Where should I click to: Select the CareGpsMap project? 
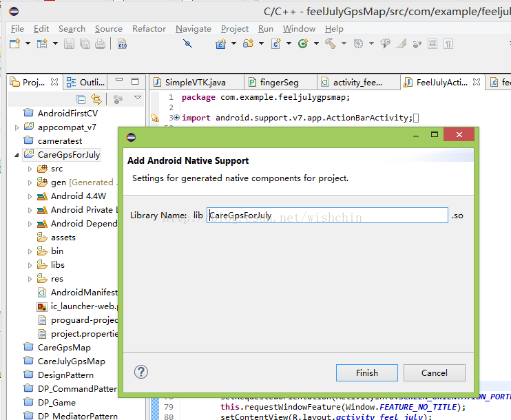tap(57, 348)
